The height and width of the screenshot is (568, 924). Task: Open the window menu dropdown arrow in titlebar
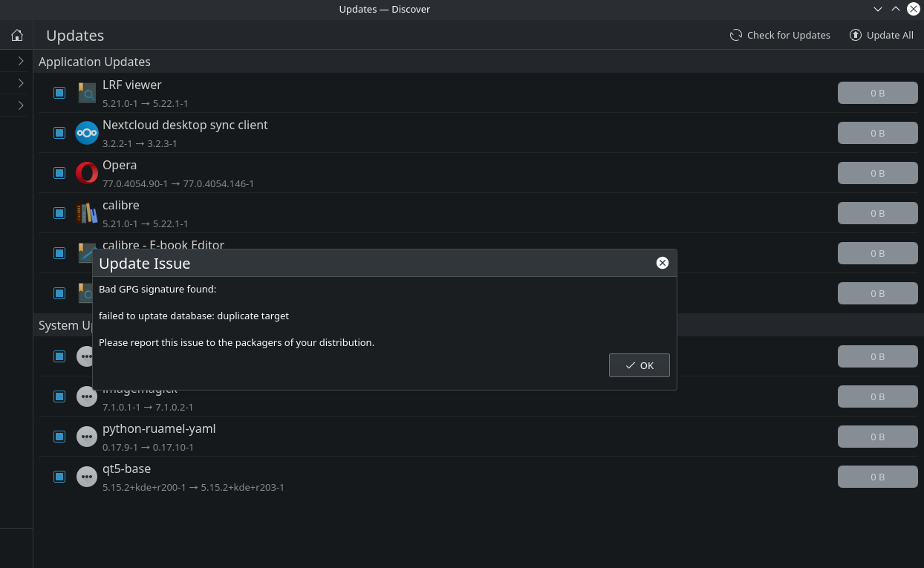point(878,9)
